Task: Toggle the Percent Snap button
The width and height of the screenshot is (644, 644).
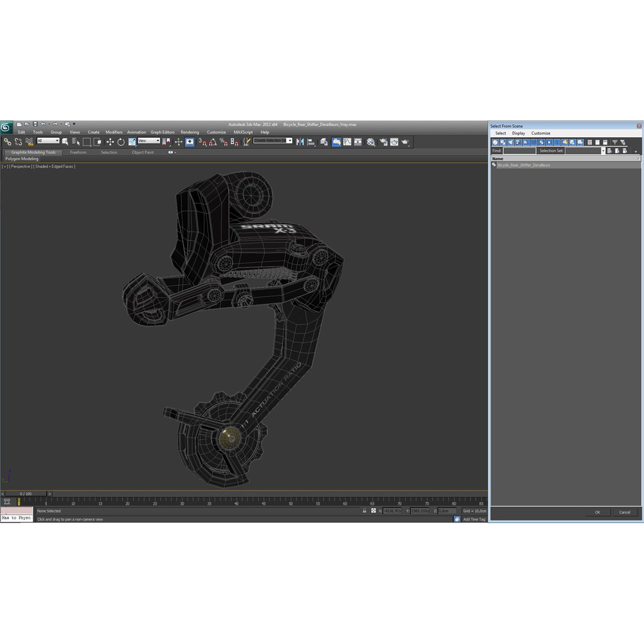Action: (x=224, y=142)
